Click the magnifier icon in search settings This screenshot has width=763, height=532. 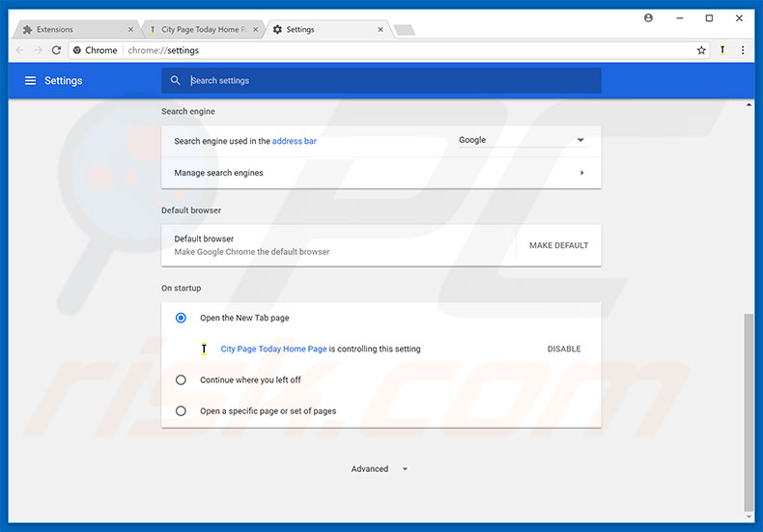pyautogui.click(x=176, y=80)
